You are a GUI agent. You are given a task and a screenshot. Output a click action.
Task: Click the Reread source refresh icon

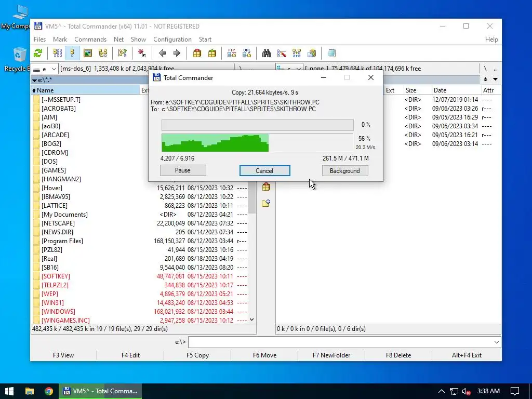pos(38,54)
